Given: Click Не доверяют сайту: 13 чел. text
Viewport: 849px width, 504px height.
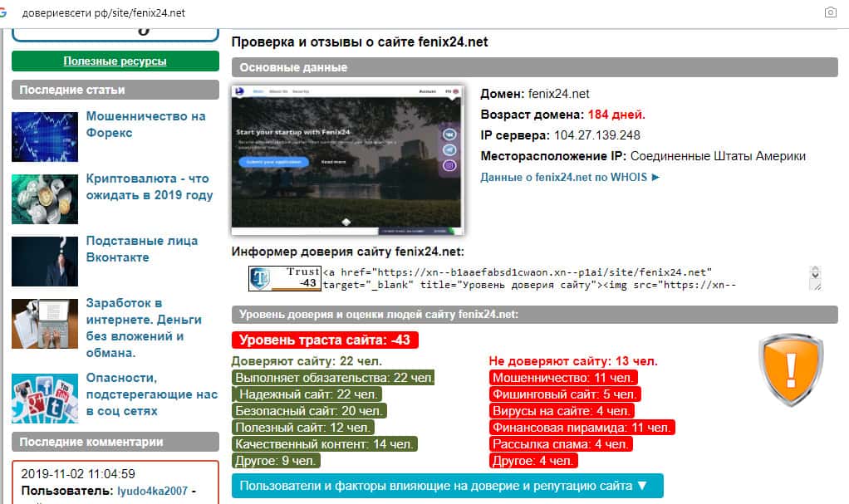Looking at the screenshot, I should tap(573, 361).
